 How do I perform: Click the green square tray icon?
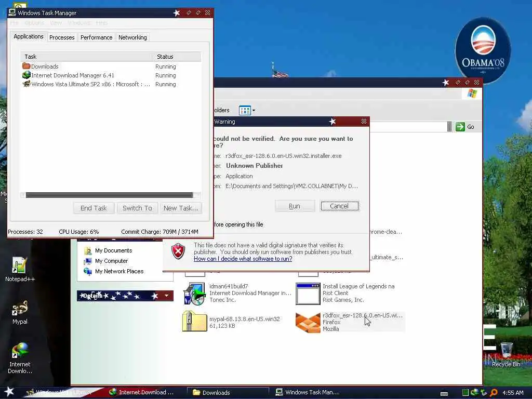pyautogui.click(x=465, y=393)
